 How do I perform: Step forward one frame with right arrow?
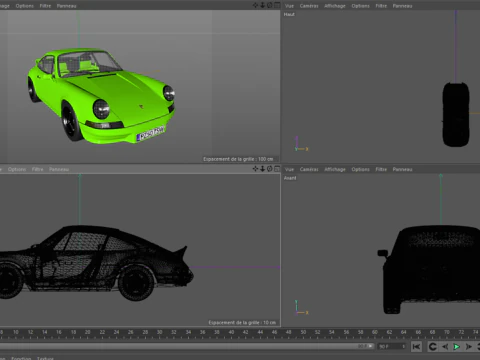[469, 347]
